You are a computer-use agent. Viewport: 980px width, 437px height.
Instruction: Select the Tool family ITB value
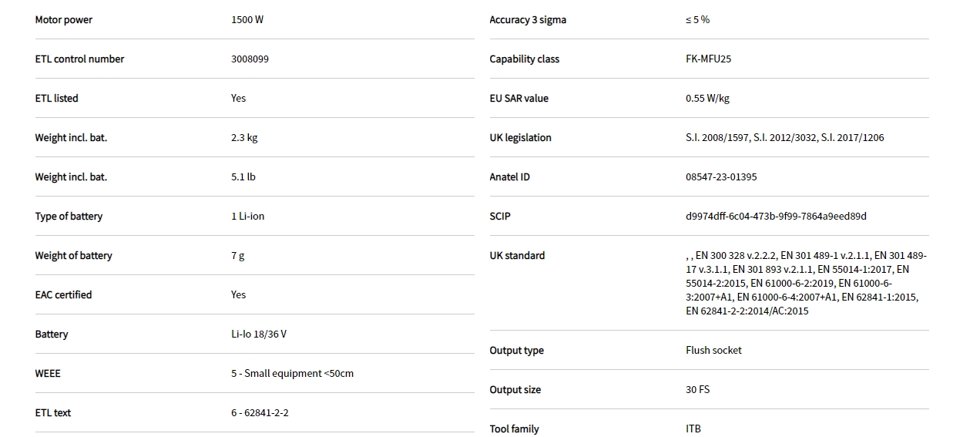pos(693,429)
